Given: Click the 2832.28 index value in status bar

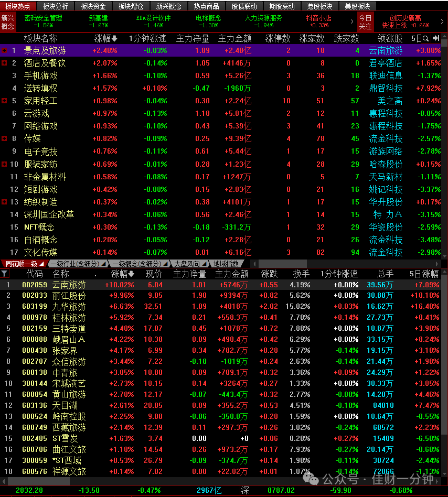Looking at the screenshot, I should click(29, 491).
